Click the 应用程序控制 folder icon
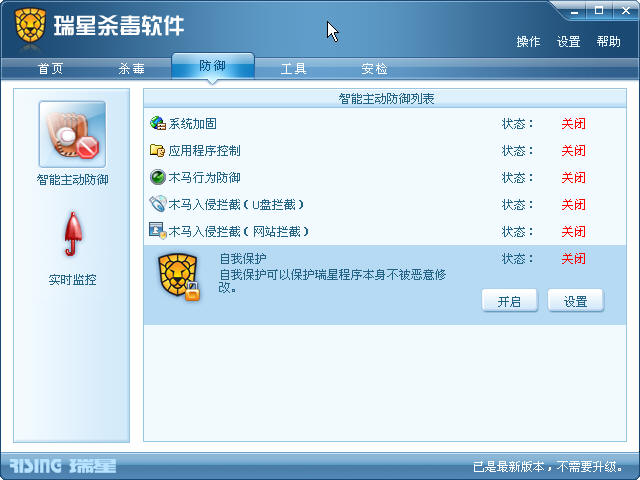This screenshot has width=640, height=480. coord(157,150)
